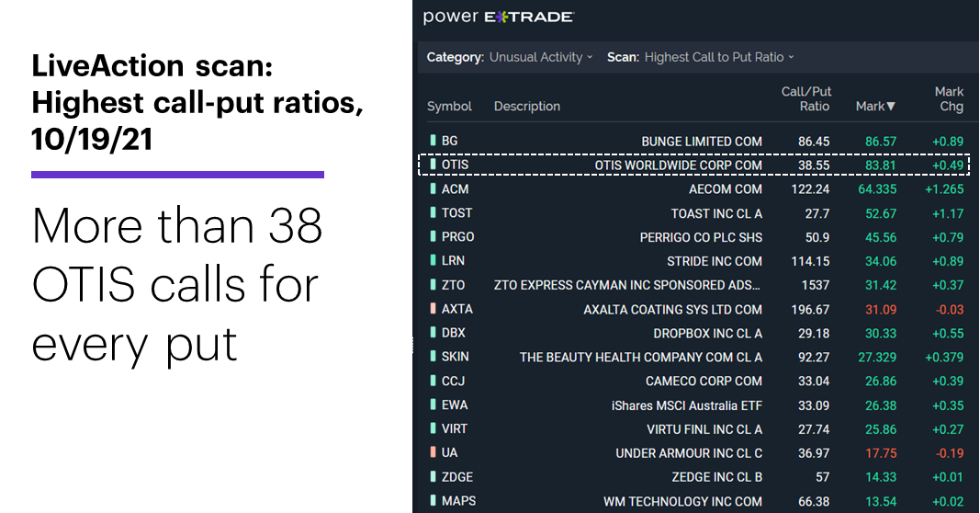Select the VIRT symbol
The image size is (980, 513).
tap(455, 428)
